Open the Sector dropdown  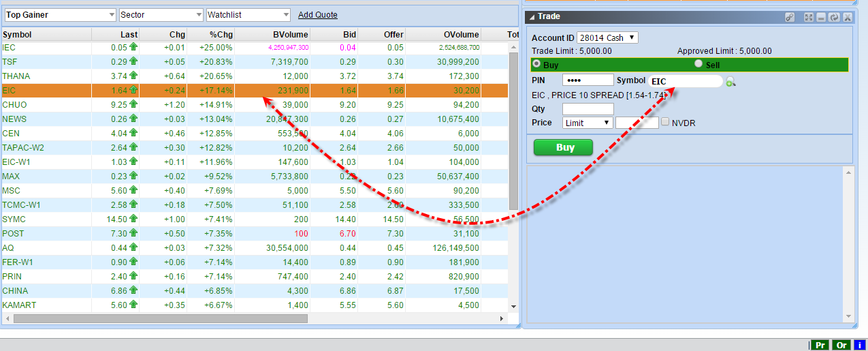[161, 15]
